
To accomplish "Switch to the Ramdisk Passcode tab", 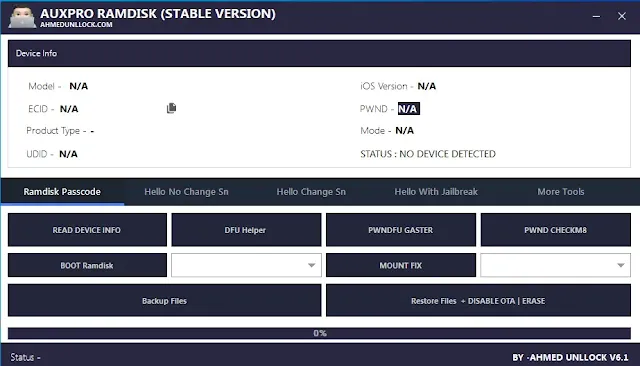I will pos(62,192).
